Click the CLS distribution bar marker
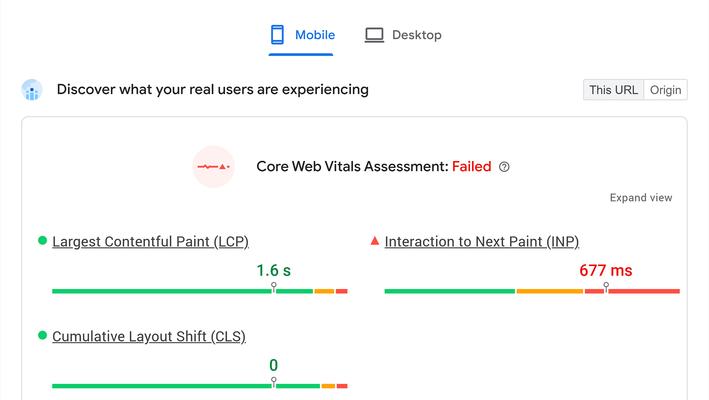Screen dimensions: 709x400 pos(274,382)
